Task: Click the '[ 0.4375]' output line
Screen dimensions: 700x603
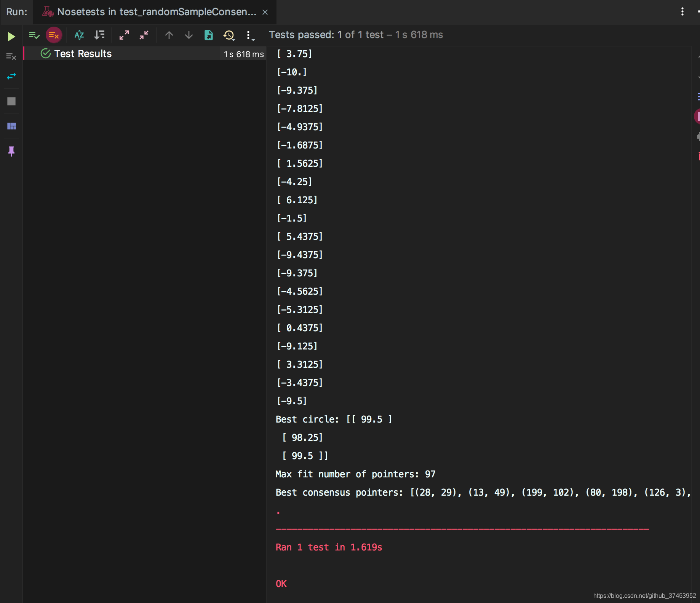Action: 300,328
